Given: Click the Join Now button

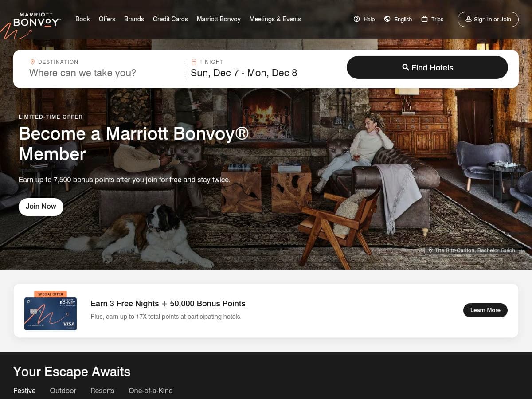Looking at the screenshot, I should click(41, 207).
